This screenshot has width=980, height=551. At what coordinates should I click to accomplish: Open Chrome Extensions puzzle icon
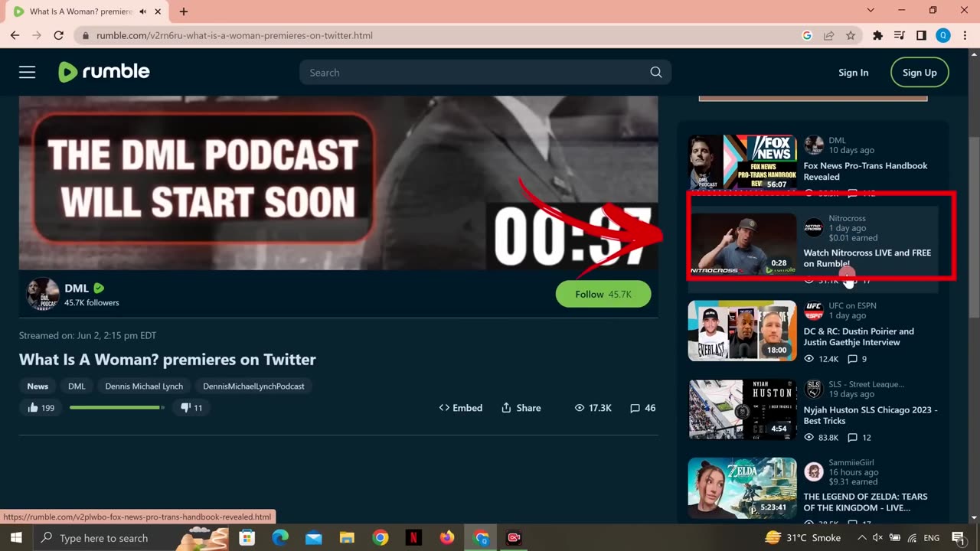click(x=878, y=35)
